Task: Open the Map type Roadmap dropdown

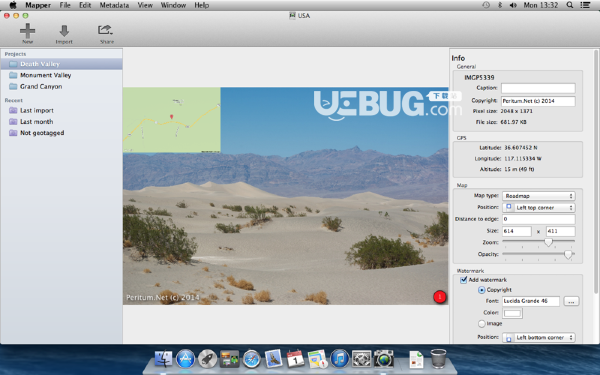Action: point(538,196)
